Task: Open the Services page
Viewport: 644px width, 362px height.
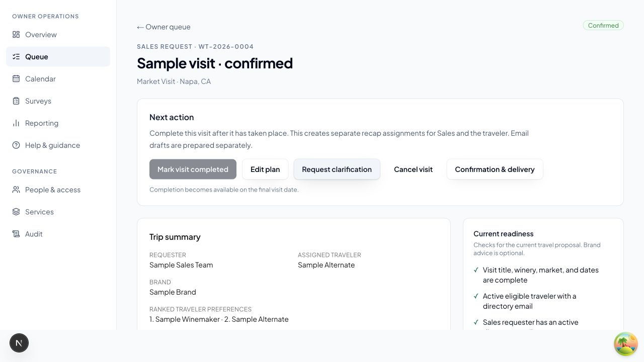Action: tap(58, 212)
